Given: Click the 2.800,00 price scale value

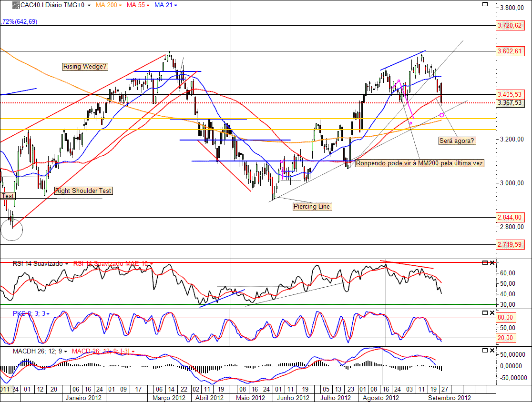Looking at the screenshot, I should point(512,227).
